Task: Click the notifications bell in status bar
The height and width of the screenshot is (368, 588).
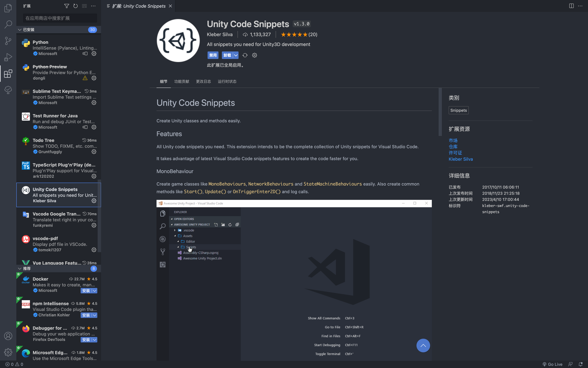Action: pyautogui.click(x=581, y=364)
